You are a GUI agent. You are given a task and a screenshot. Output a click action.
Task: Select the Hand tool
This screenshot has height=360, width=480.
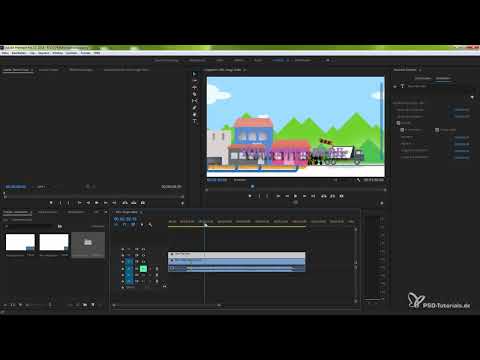coord(195,114)
